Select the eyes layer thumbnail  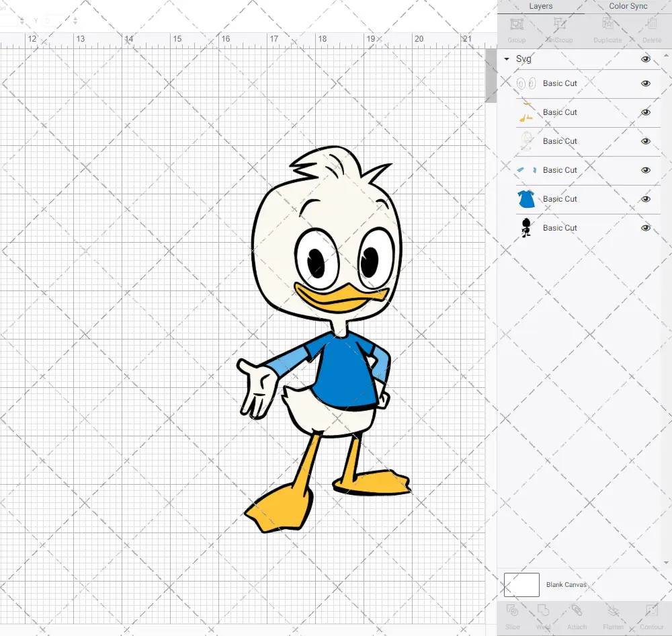point(526,83)
